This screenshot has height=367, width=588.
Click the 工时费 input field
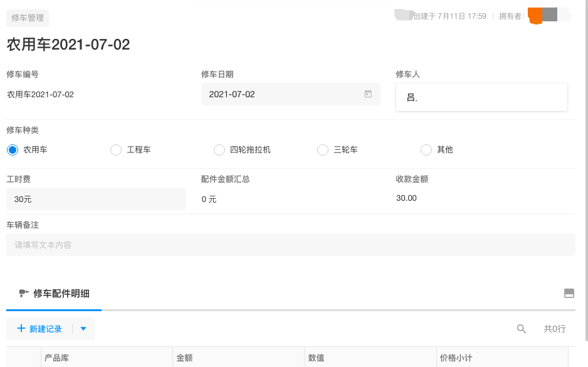coord(96,199)
